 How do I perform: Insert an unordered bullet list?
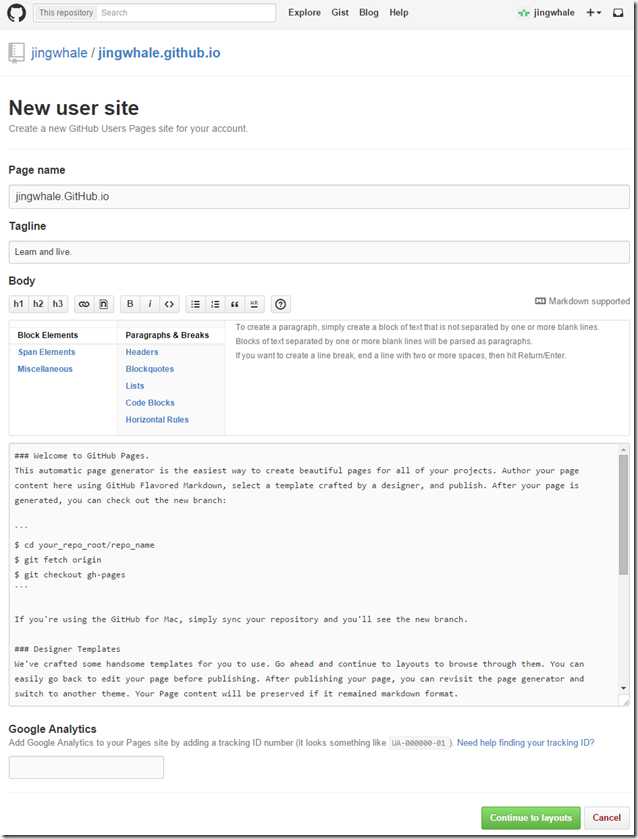pos(195,304)
